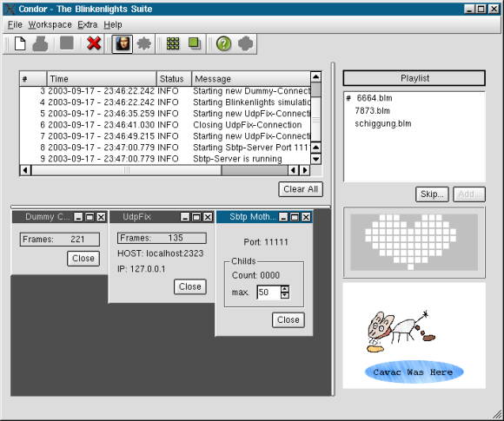Sort log by the # column header
The height and width of the screenshot is (421, 504).
click(x=33, y=79)
